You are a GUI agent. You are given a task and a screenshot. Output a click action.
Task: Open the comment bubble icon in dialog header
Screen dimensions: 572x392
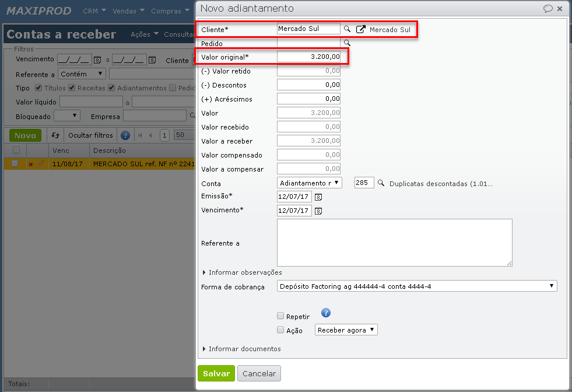click(548, 8)
